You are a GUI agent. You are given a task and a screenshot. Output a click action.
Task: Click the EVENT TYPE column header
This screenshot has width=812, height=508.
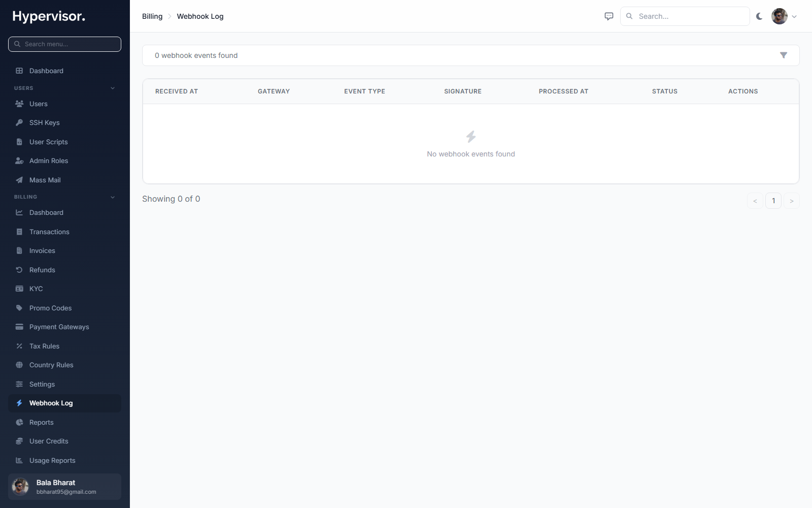click(x=364, y=91)
